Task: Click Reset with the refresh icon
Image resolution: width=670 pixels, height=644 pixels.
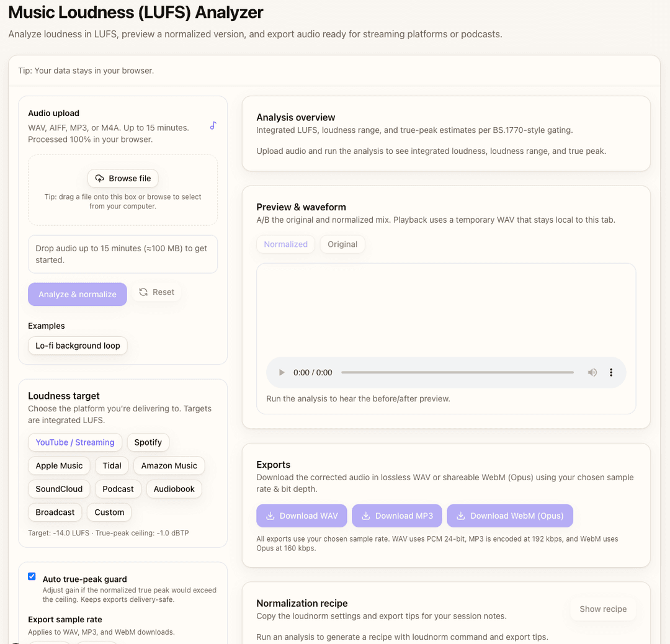Action: coord(156,292)
